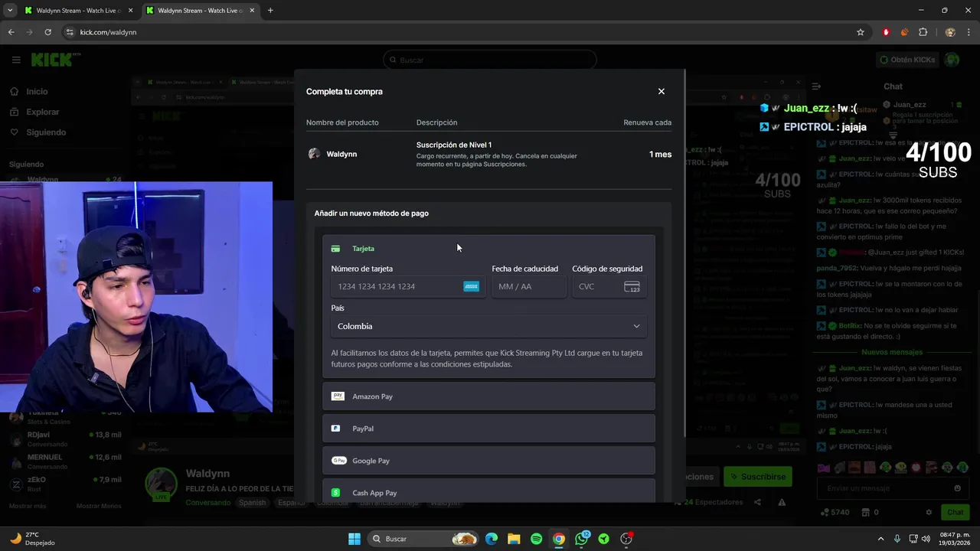Screen dimensions: 980x551
Task: Switch to the first Waldynn Stream tab
Action: point(79,11)
